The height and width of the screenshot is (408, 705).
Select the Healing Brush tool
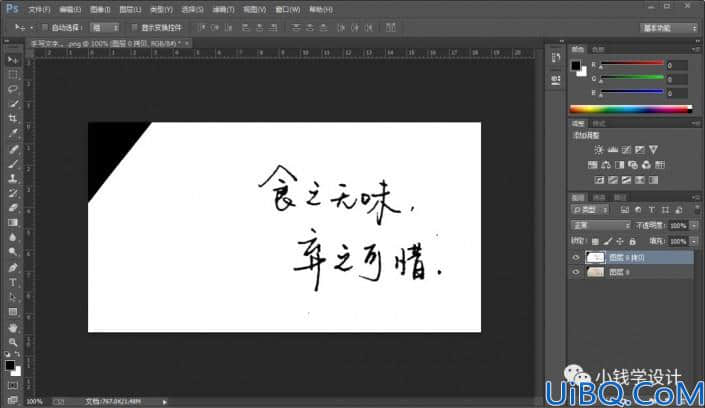[x=13, y=149]
